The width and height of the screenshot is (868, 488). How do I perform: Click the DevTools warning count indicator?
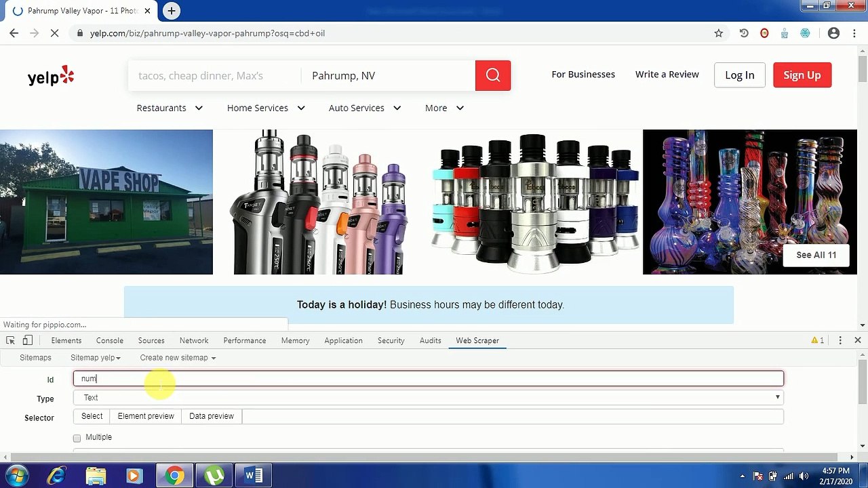818,340
